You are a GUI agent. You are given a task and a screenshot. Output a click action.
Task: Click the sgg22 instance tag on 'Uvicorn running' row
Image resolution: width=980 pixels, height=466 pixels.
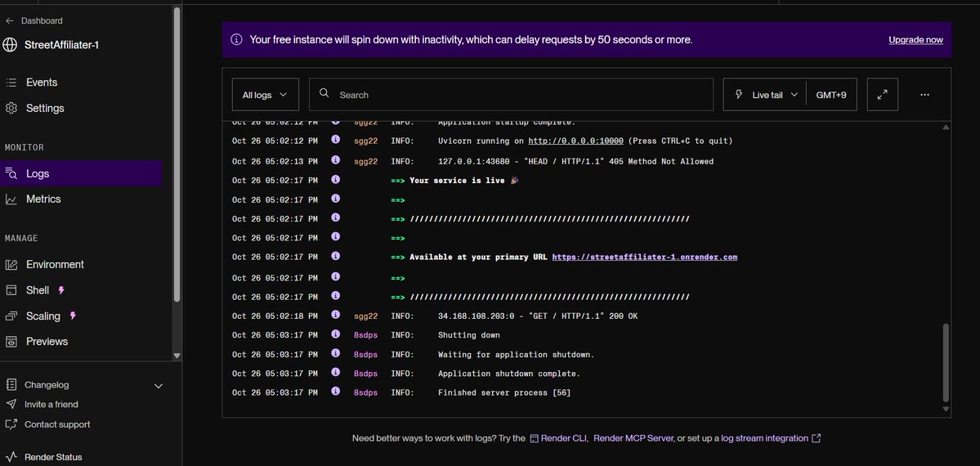[365, 141]
